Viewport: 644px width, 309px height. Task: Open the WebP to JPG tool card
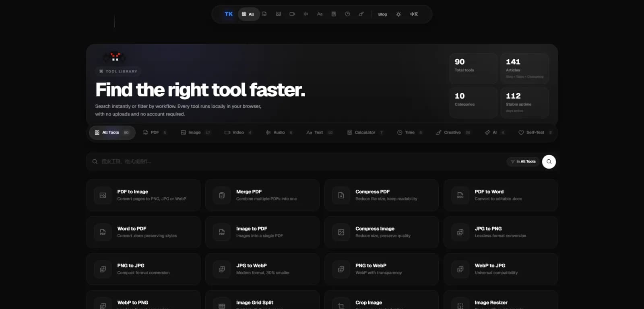tap(501, 269)
